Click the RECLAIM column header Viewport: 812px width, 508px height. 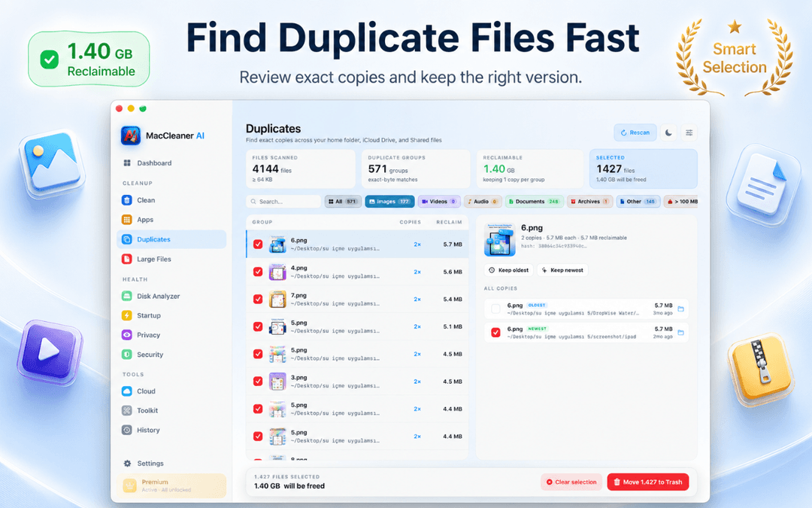449,222
